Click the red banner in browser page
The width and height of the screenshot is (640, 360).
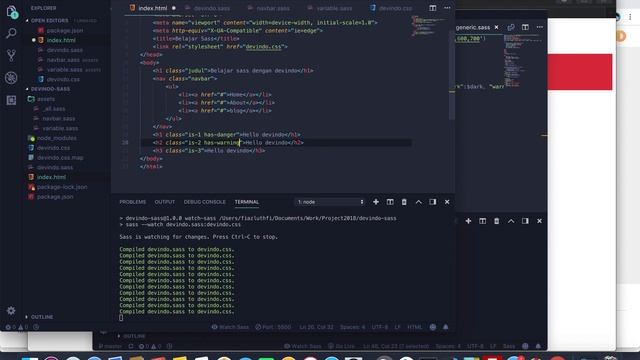pyautogui.click(x=580, y=72)
